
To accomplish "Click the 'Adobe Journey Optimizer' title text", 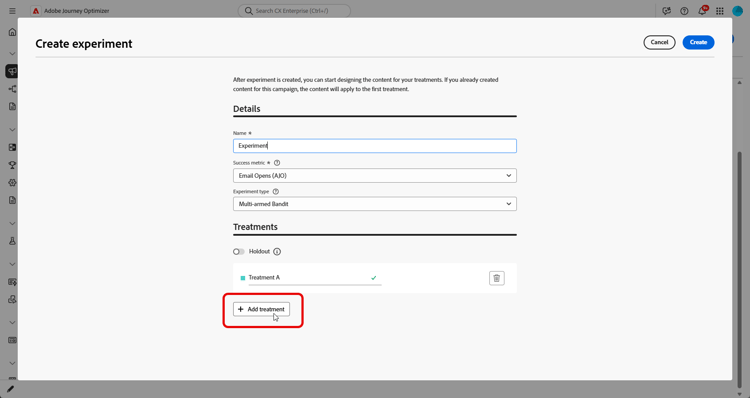I will (77, 11).
